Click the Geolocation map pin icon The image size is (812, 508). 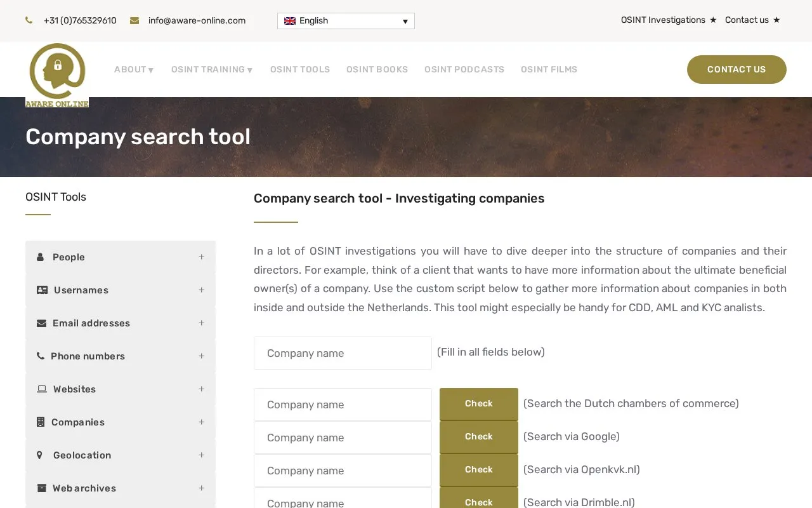(39, 455)
